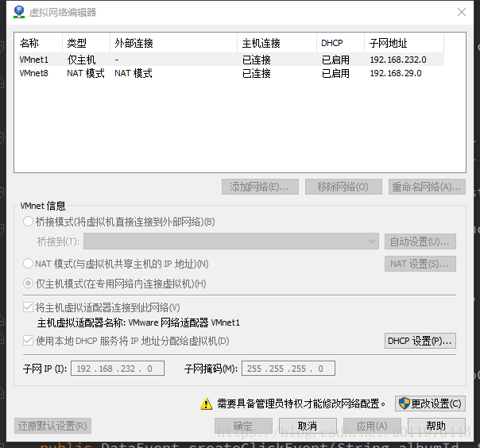The width and height of the screenshot is (480, 448).
Task: Toggle 将主机虚拟适配器连接到此网络 checkbox
Action: pyautogui.click(x=28, y=307)
